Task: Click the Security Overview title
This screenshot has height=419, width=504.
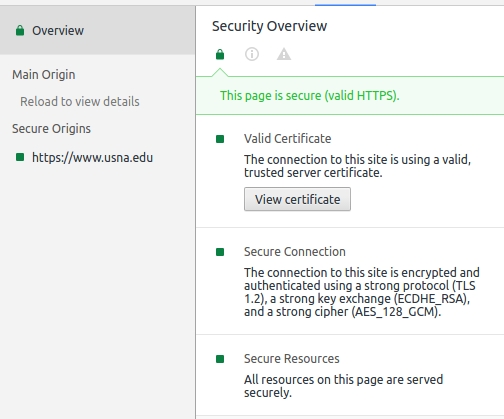Action: click(269, 26)
